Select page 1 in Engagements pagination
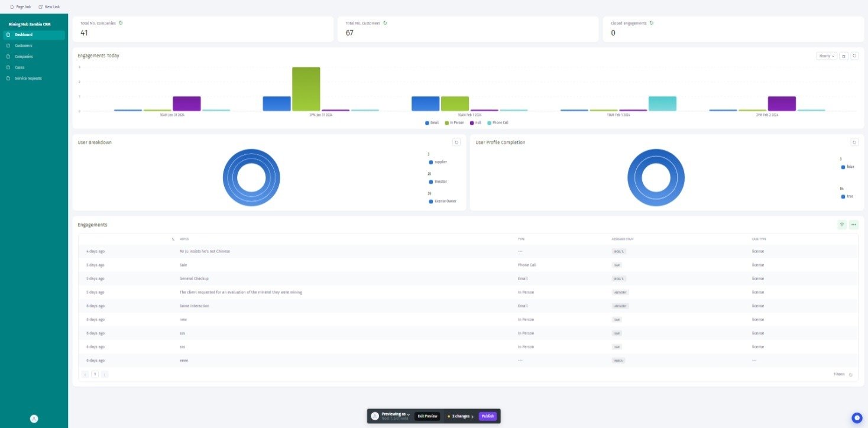The image size is (868, 428). click(95, 374)
